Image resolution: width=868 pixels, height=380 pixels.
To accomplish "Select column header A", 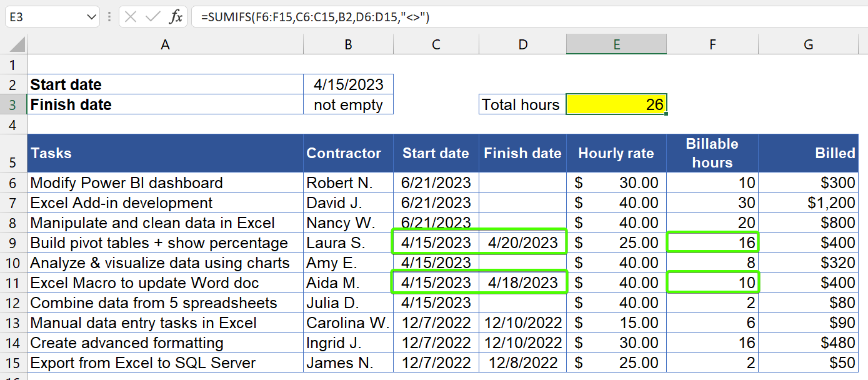I will [x=165, y=44].
